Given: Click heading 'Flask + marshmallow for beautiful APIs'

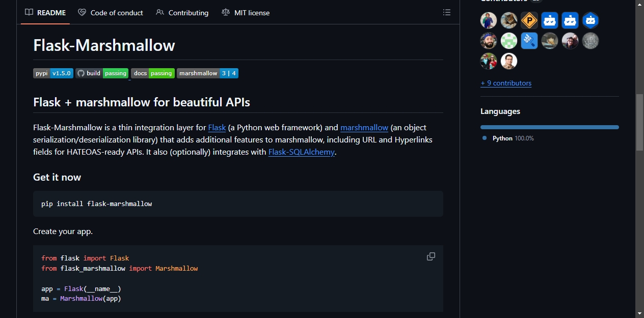Looking at the screenshot, I should (x=142, y=102).
